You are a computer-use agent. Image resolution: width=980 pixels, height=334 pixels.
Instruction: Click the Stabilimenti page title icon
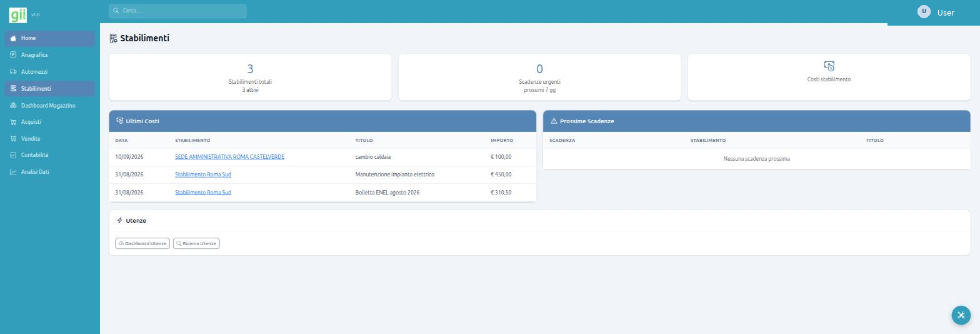[x=113, y=38]
